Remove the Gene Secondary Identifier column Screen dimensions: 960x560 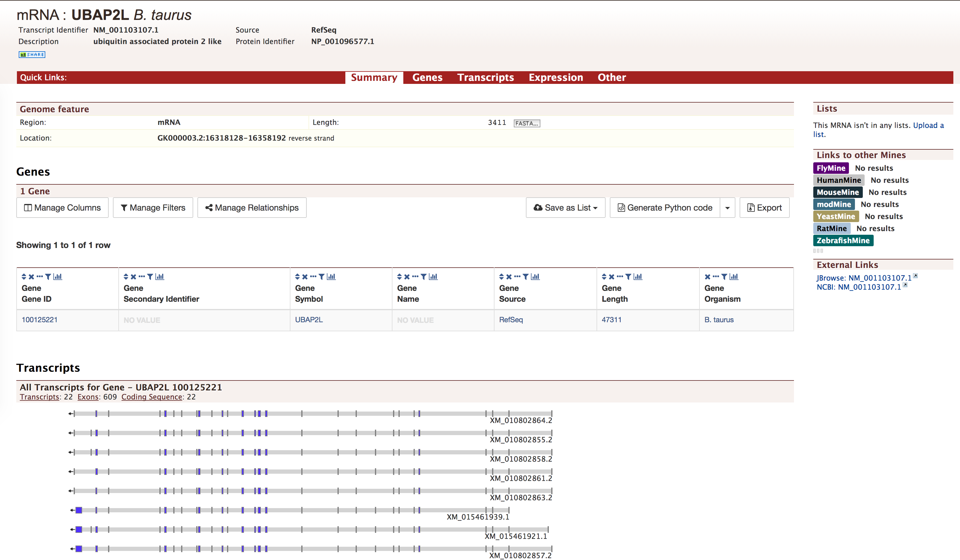pyautogui.click(x=133, y=277)
